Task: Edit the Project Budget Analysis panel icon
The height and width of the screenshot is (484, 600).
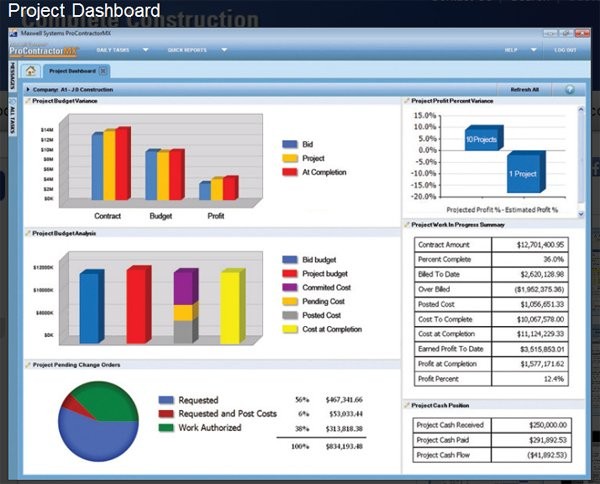Action: click(28, 233)
